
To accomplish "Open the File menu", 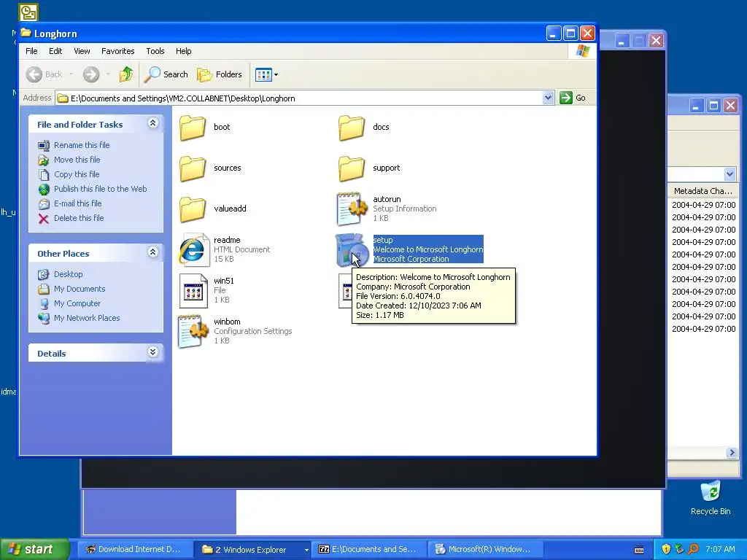I will 31,51.
